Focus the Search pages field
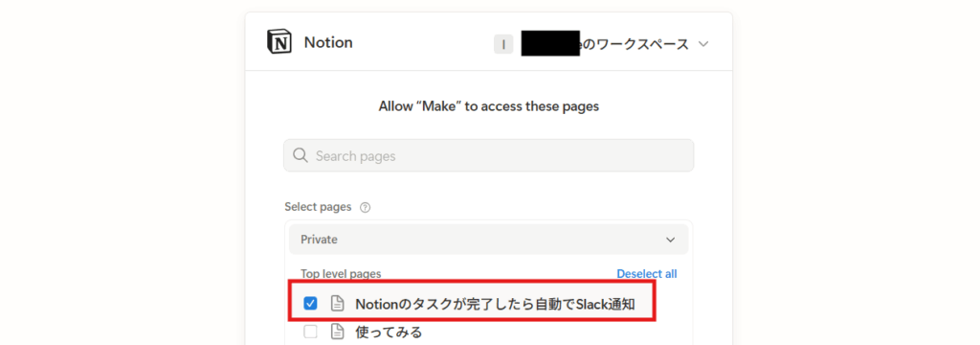 488,155
